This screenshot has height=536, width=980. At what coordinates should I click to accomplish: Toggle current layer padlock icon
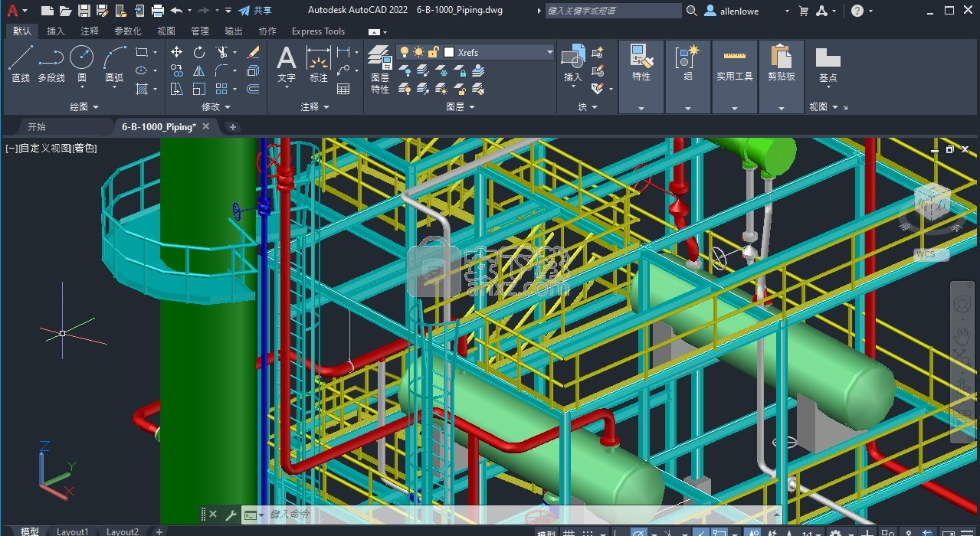[x=433, y=52]
